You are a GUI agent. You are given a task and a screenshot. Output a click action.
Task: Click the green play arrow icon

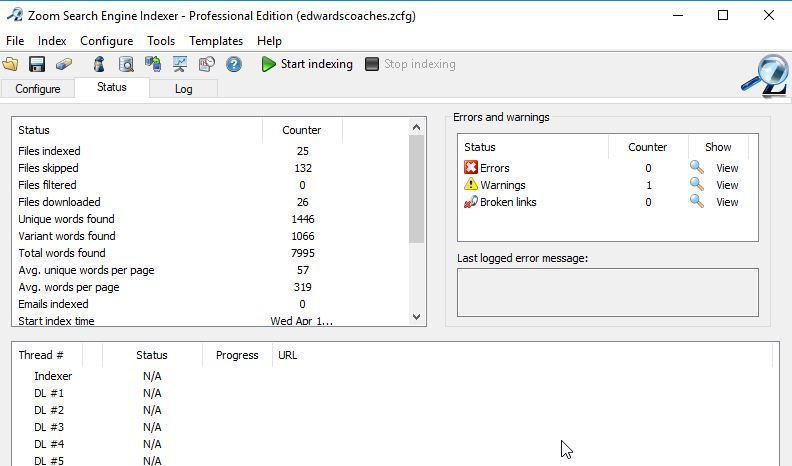268,64
